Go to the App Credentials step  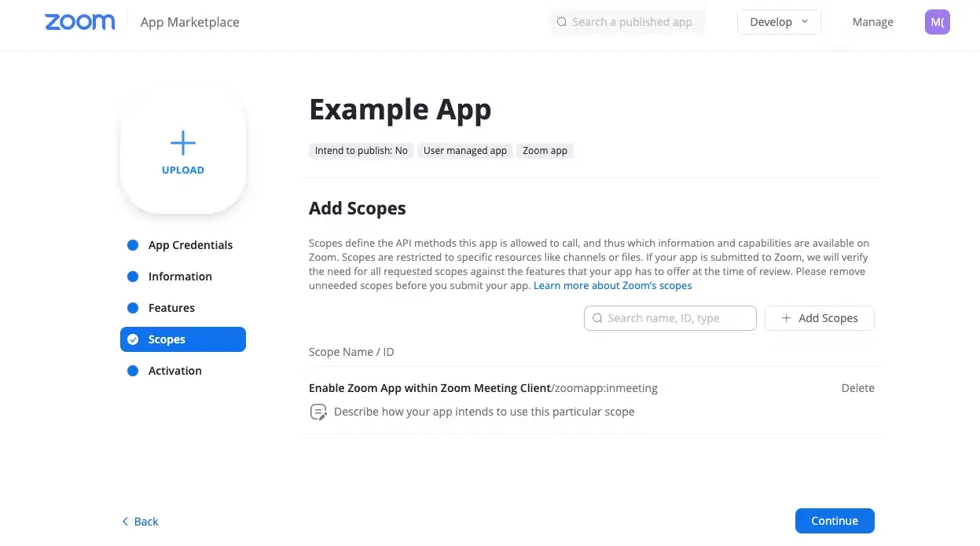click(x=189, y=244)
